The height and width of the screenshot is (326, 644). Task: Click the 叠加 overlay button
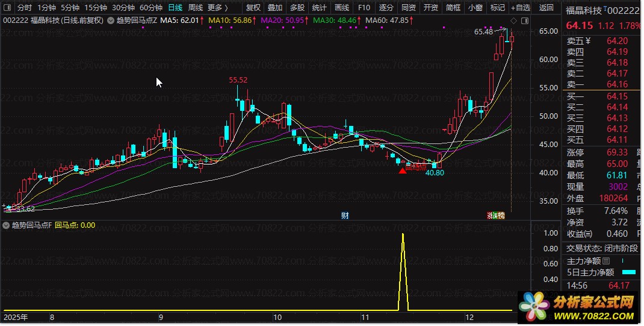275,7
